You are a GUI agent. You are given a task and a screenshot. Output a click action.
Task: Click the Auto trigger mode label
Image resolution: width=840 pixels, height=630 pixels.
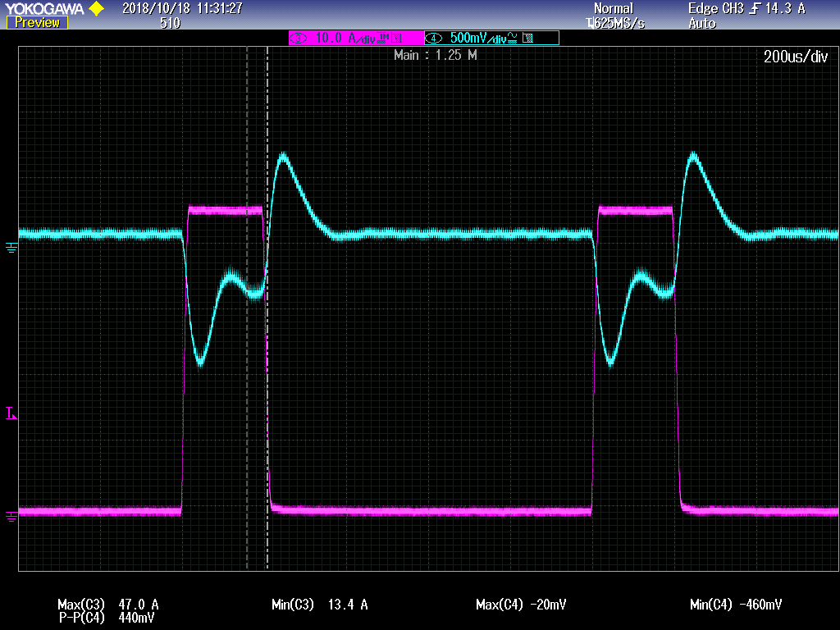tap(702, 24)
